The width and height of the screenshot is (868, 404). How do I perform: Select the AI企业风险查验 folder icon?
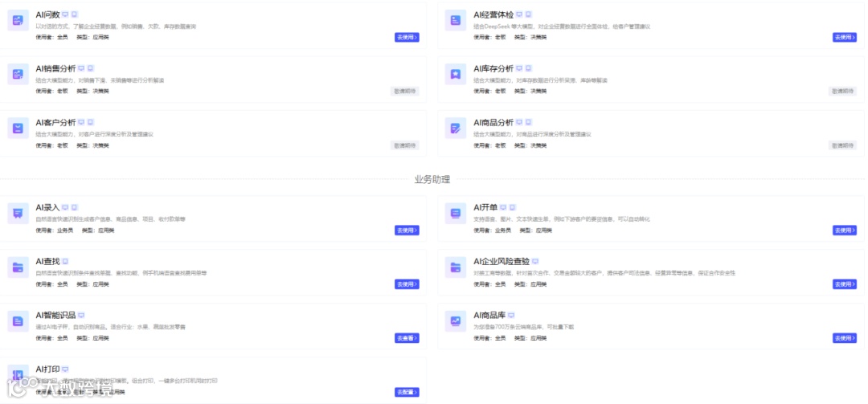tap(456, 267)
